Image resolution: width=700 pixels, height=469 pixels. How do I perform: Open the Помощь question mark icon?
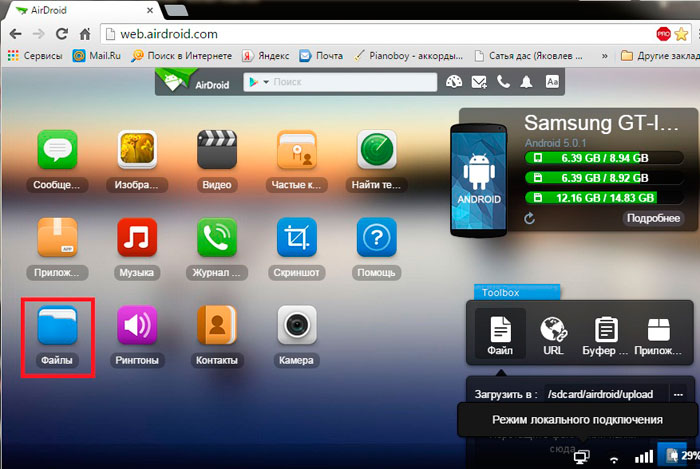click(x=377, y=237)
